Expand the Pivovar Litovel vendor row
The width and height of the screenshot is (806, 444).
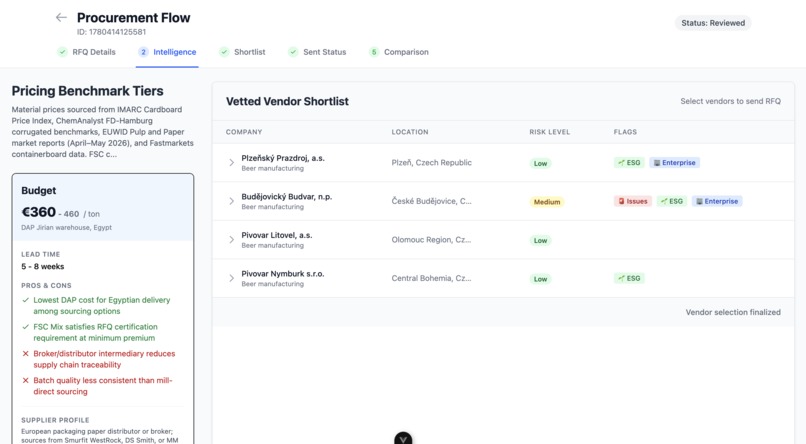(x=231, y=239)
